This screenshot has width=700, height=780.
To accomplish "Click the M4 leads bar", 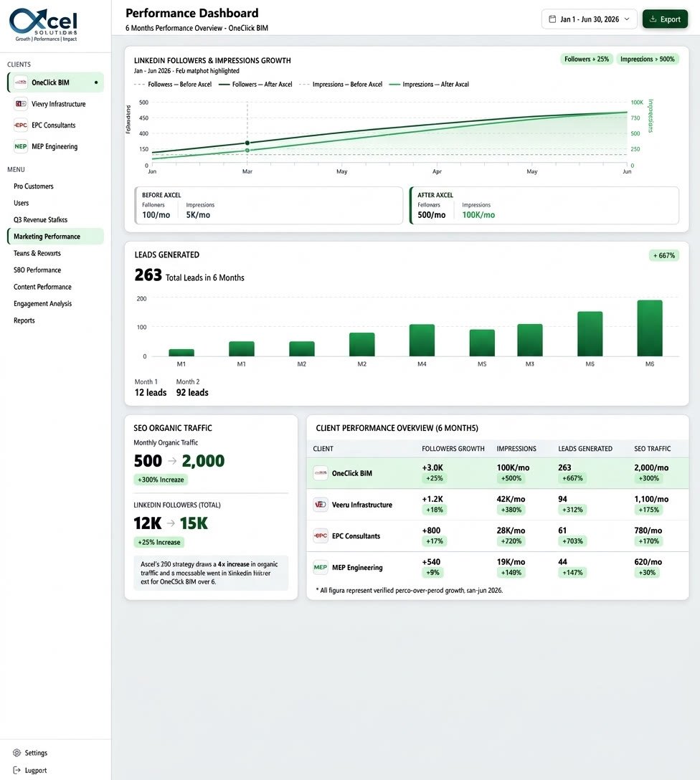I will (x=422, y=341).
